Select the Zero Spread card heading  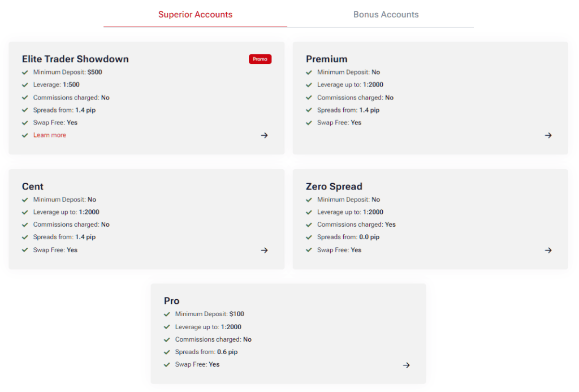334,186
